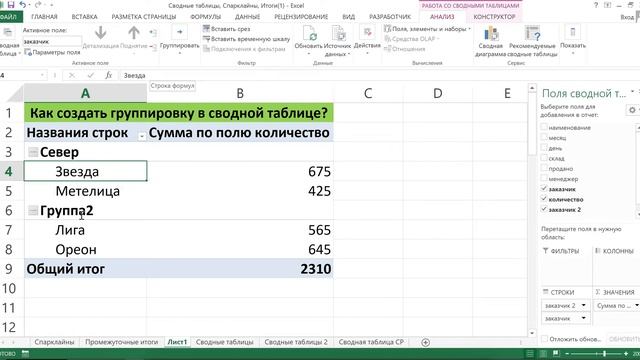Click the zoom in plus button
This screenshot has height=360, width=640.
click(x=626, y=353)
